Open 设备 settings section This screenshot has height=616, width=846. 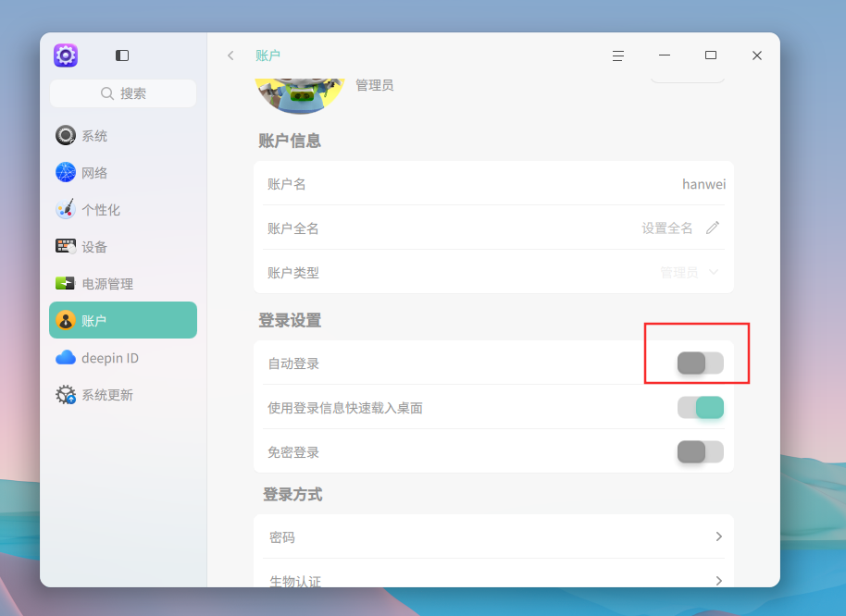123,246
